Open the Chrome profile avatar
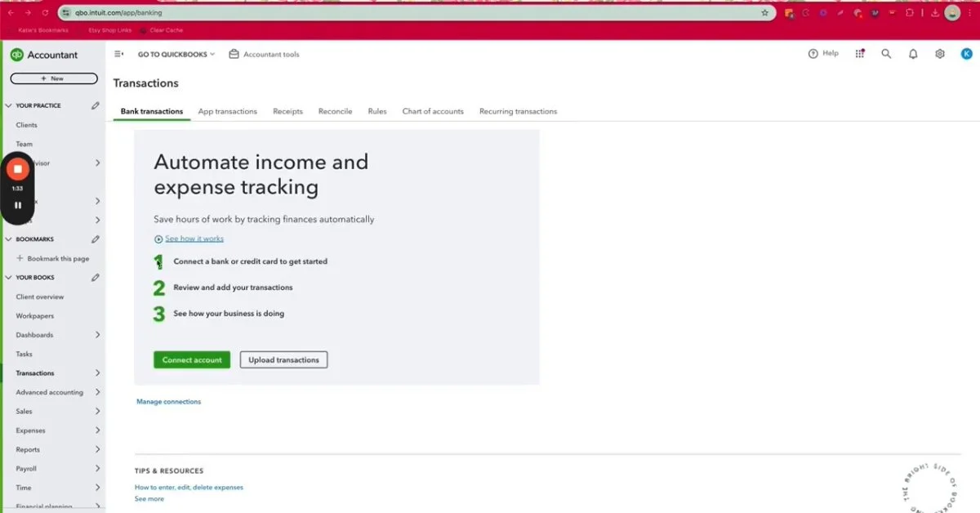 pyautogui.click(x=952, y=13)
